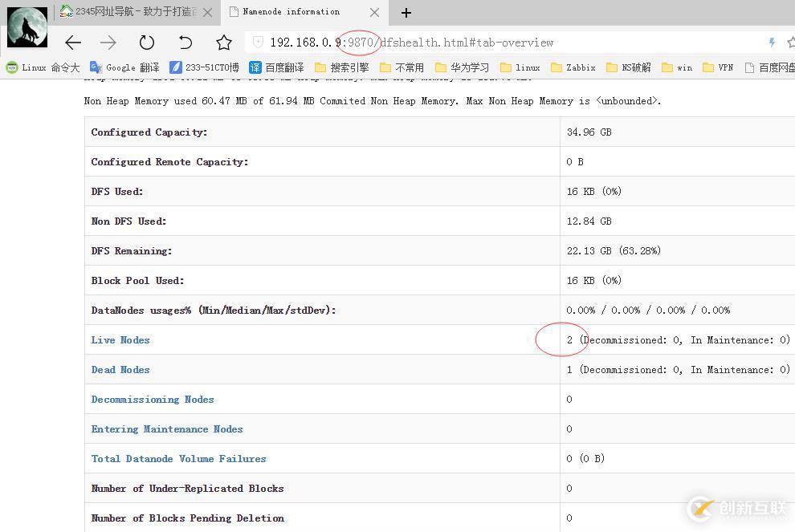Click the lightning bolt icon in address bar
This screenshot has height=532, width=795.
772,43
